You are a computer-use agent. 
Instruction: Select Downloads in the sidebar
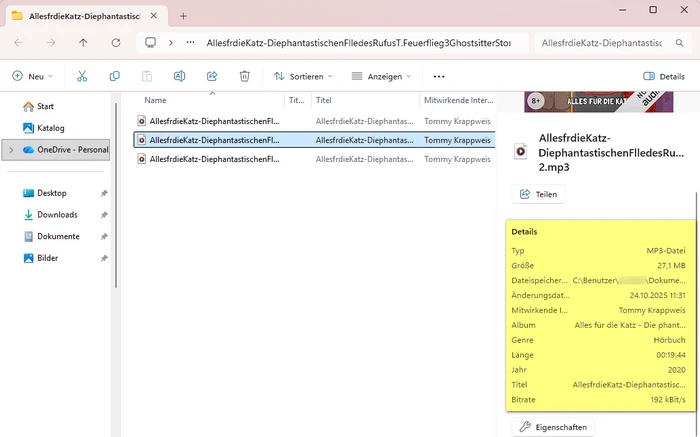[x=57, y=215]
